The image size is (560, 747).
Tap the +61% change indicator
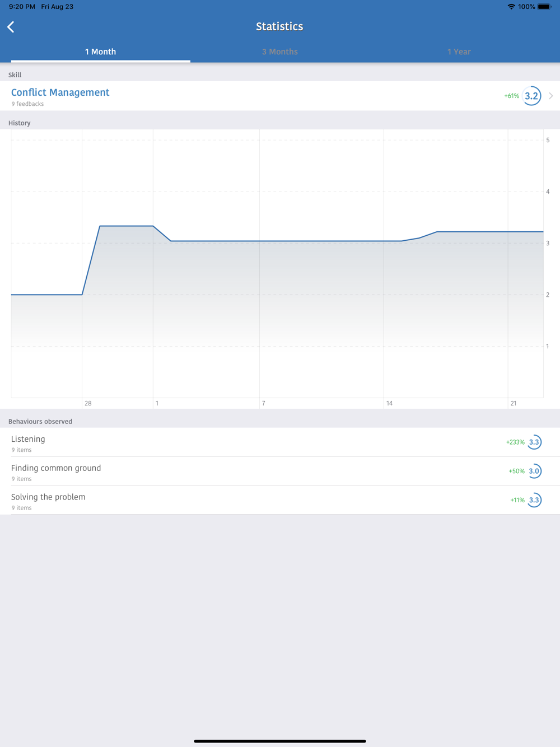click(x=511, y=96)
